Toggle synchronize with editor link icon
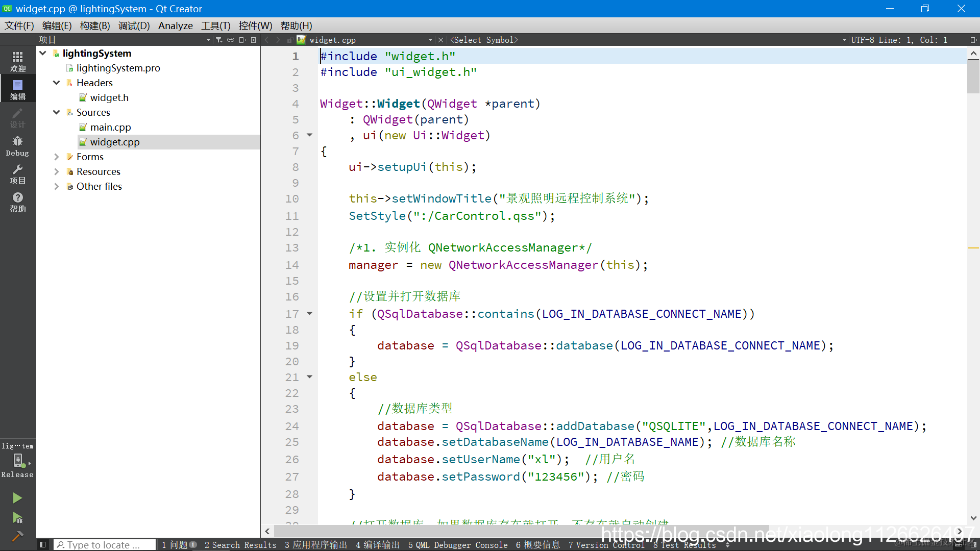980x551 pixels. [x=231, y=40]
